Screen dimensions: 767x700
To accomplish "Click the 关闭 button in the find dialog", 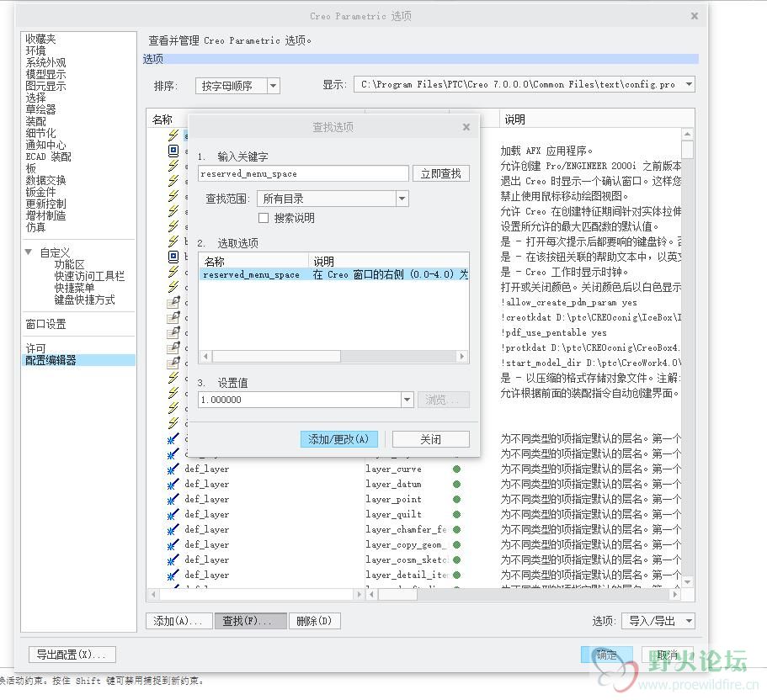I will click(x=430, y=439).
